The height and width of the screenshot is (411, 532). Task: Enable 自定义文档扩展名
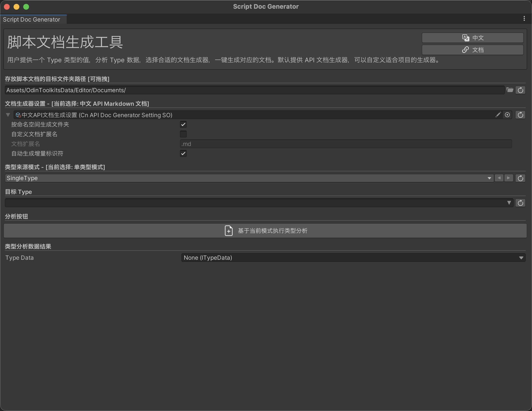tap(183, 134)
